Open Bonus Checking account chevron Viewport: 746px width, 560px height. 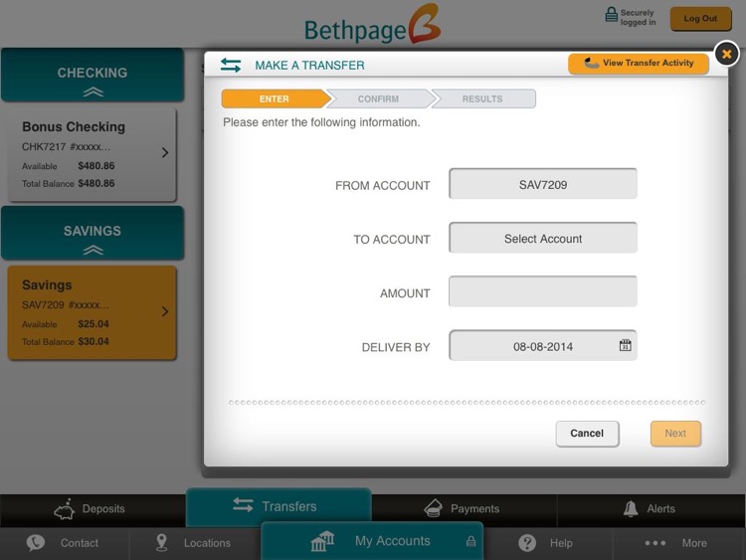tap(165, 153)
